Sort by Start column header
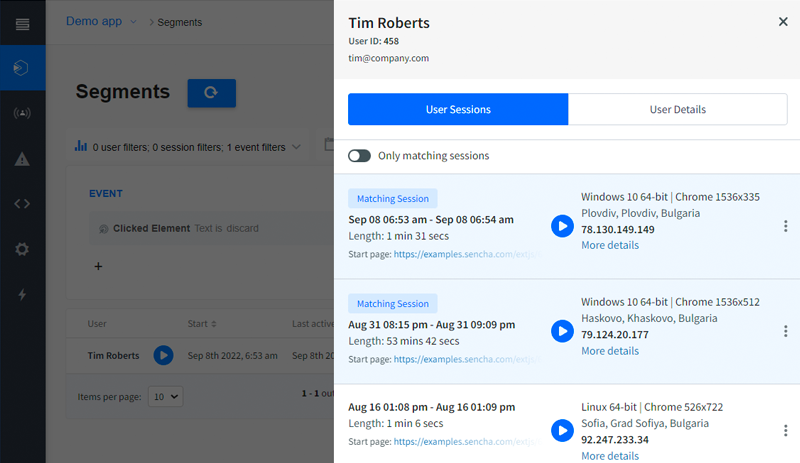The image size is (800, 463). tap(202, 324)
